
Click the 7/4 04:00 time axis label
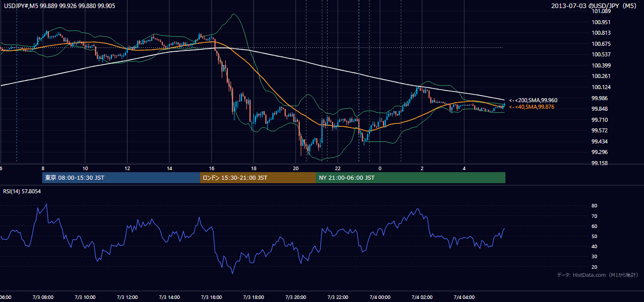pos(464,297)
